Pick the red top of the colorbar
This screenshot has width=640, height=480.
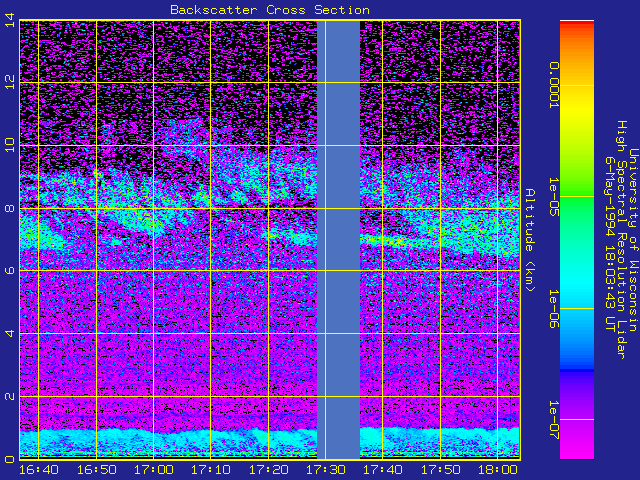(577, 24)
